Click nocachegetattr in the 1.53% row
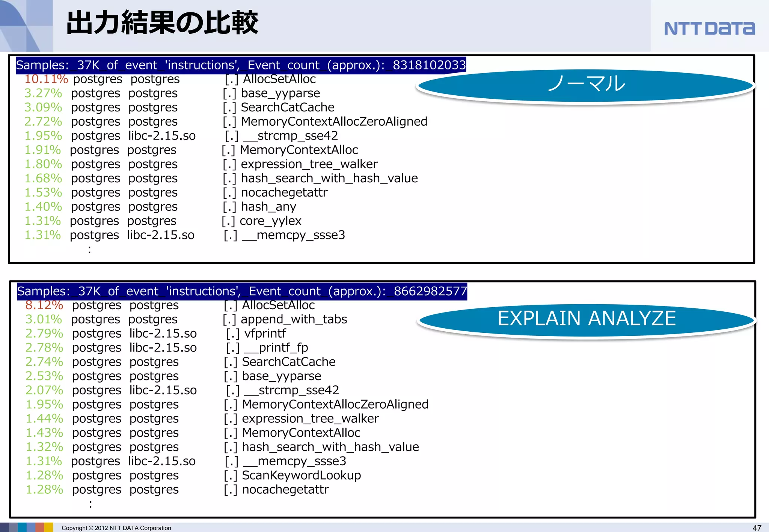 pos(284,192)
